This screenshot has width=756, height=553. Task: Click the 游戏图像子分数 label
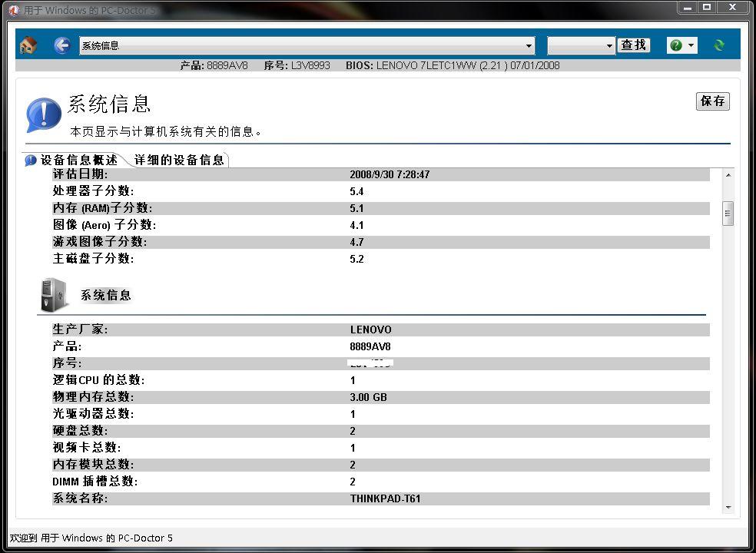pyautogui.click(x=99, y=242)
